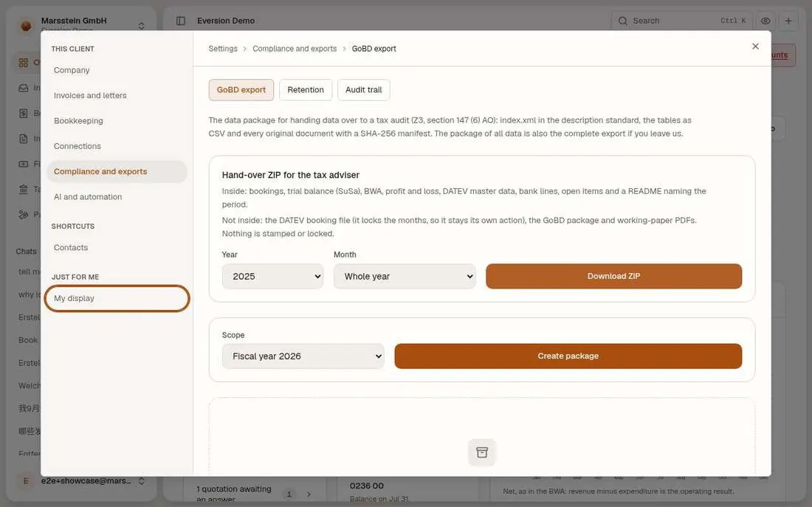Image resolution: width=812 pixels, height=507 pixels.
Task: Open My display settings
Action: click(x=117, y=298)
